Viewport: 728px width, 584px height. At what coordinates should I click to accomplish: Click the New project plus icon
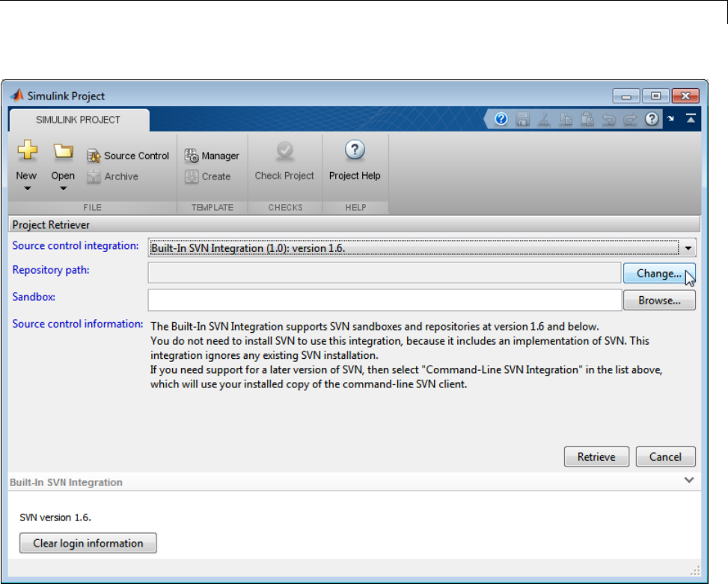(28, 150)
